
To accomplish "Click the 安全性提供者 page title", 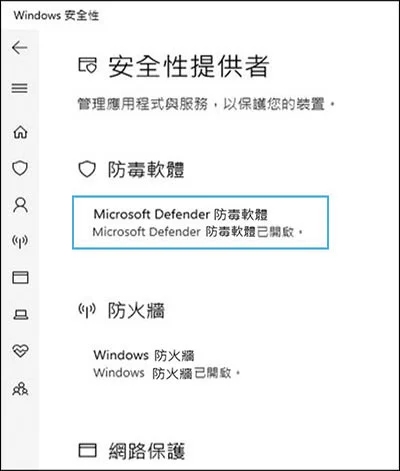I will click(189, 66).
